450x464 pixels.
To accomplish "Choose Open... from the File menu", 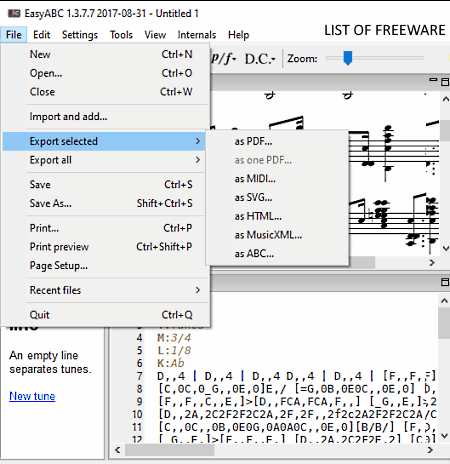I will [x=106, y=73].
